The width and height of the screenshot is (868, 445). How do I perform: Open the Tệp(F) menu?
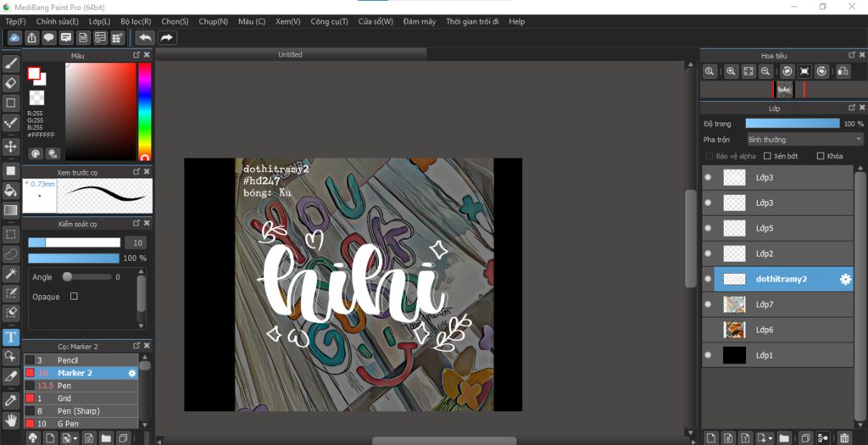15,21
